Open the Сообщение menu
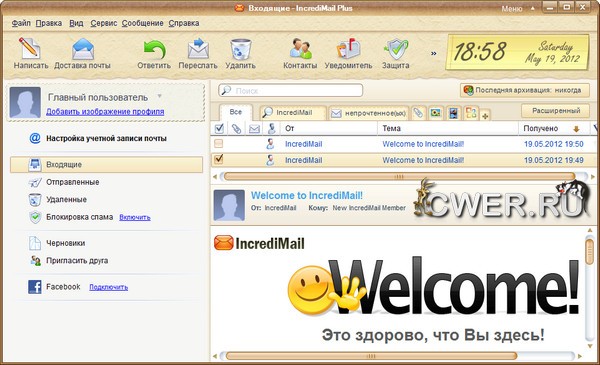 coord(142,23)
